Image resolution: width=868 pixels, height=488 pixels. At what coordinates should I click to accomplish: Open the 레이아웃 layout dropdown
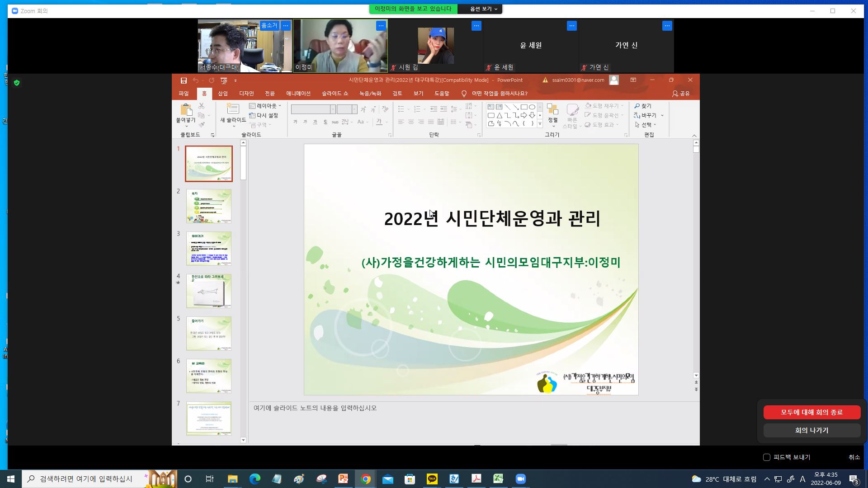(266, 106)
